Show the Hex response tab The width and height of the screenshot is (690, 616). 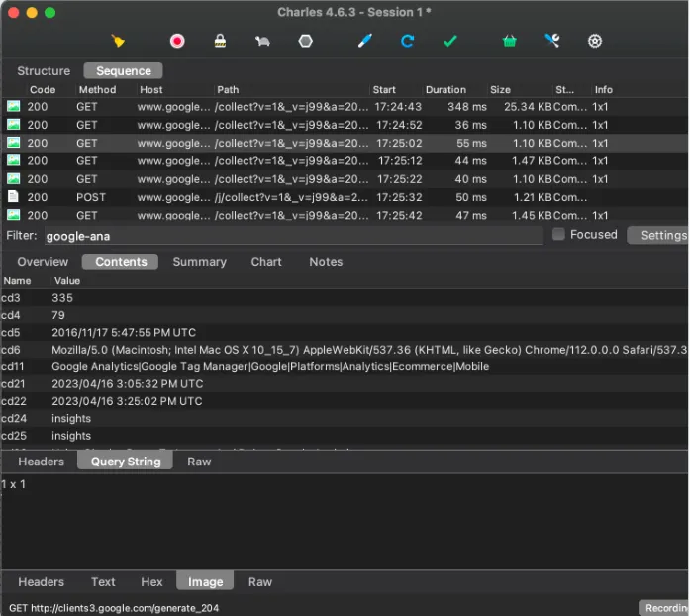(151, 582)
